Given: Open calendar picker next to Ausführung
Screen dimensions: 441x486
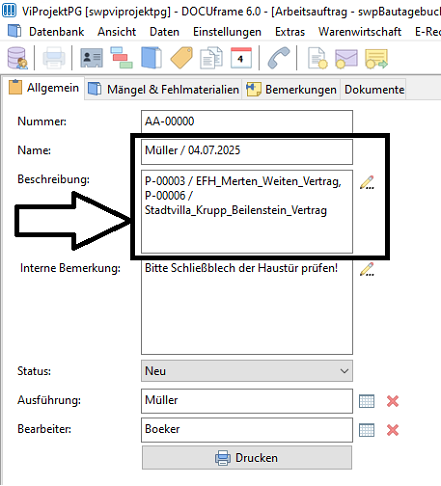Looking at the screenshot, I should (367, 401).
